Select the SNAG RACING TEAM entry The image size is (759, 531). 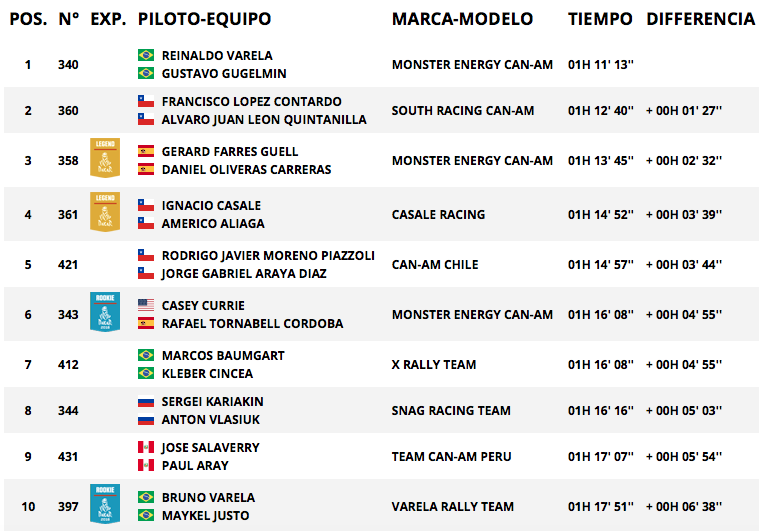[451, 410]
